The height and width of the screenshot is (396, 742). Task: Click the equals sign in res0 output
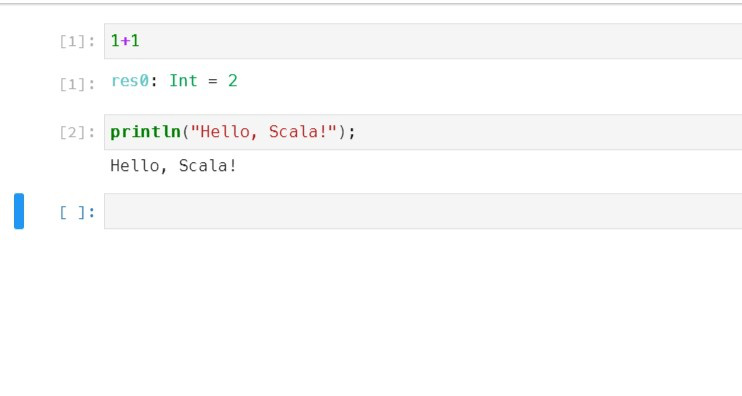[213, 81]
